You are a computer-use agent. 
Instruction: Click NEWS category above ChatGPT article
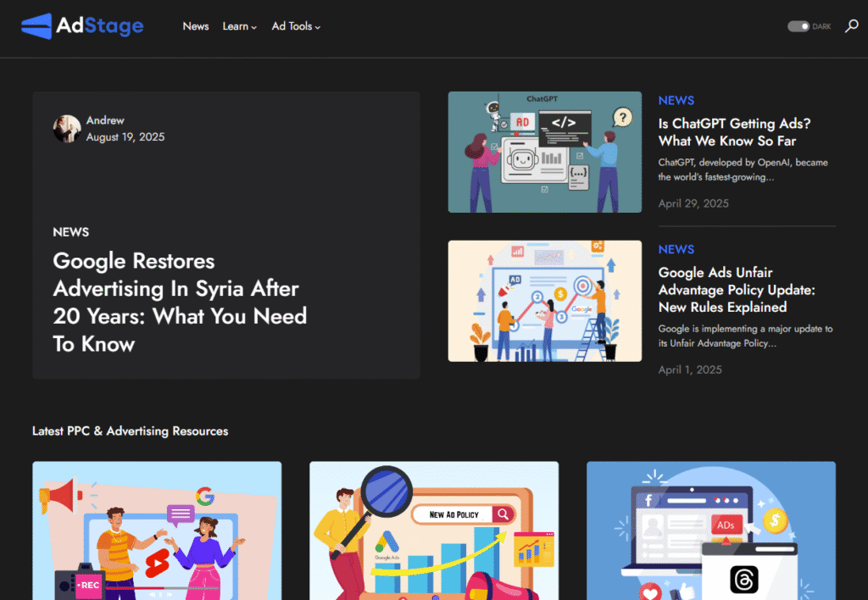676,101
